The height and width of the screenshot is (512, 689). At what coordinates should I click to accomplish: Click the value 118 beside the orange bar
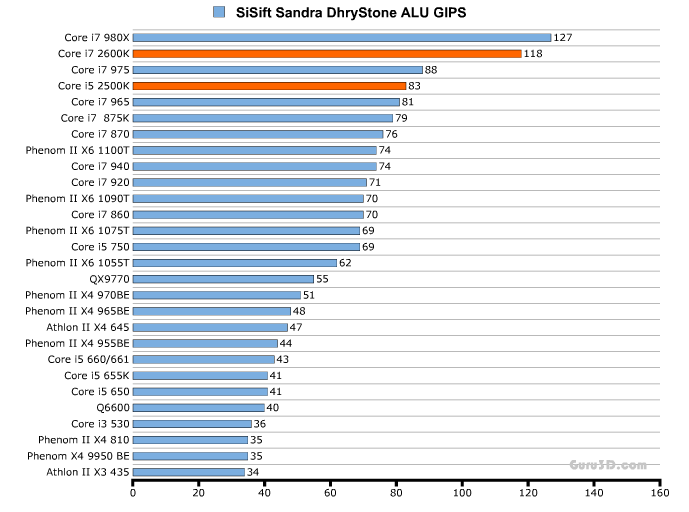point(533,54)
